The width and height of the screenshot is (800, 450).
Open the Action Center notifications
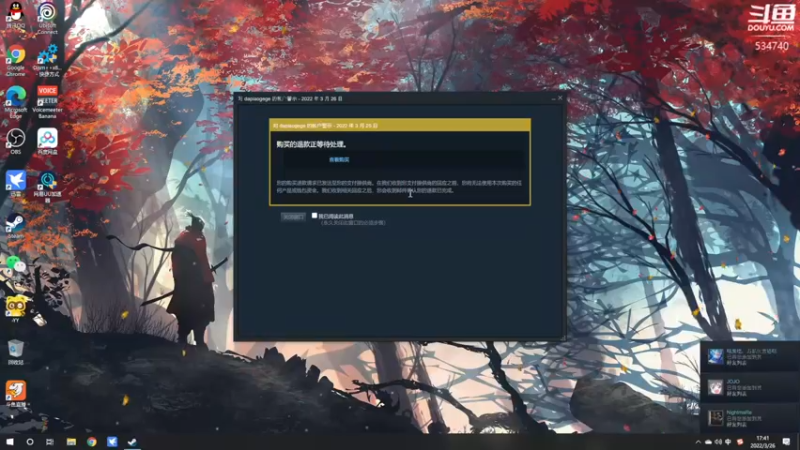coord(786,442)
